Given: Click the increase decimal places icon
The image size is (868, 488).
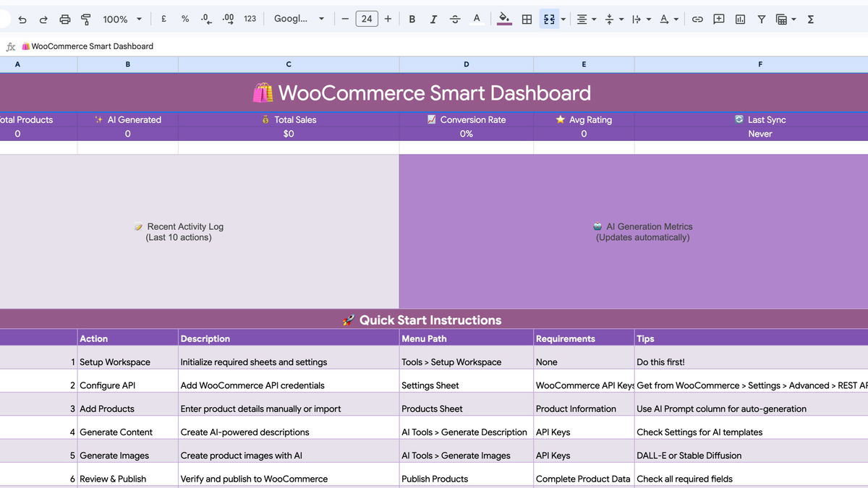Looking at the screenshot, I should [228, 19].
